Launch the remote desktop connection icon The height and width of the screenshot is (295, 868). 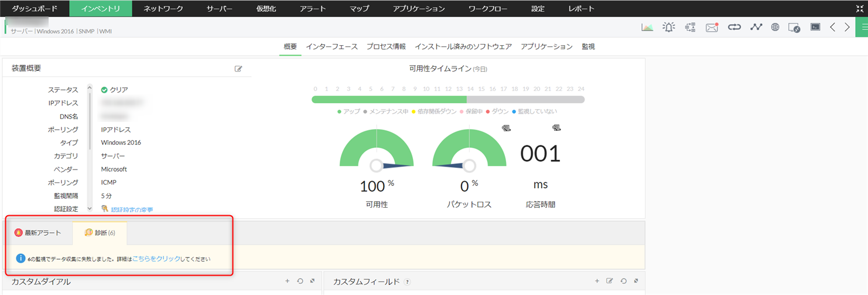coord(794,28)
